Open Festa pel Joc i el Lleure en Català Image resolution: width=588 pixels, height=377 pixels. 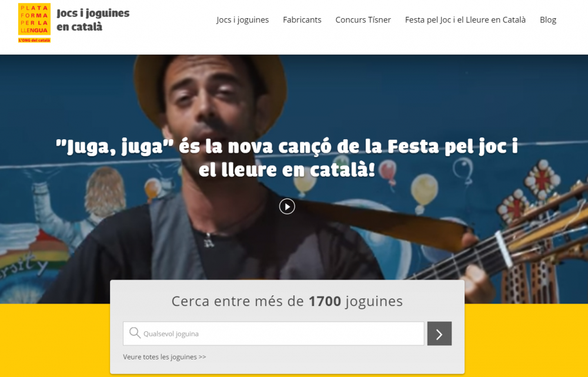[465, 20]
